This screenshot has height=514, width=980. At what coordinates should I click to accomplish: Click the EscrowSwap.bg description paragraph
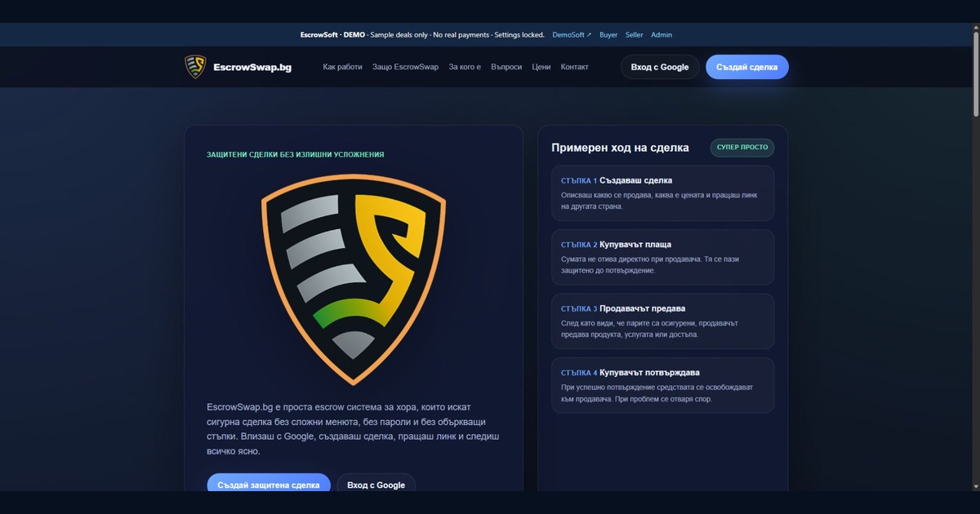pyautogui.click(x=353, y=428)
